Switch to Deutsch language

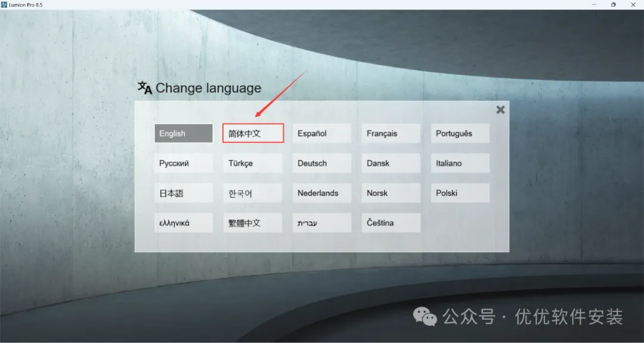tap(321, 163)
